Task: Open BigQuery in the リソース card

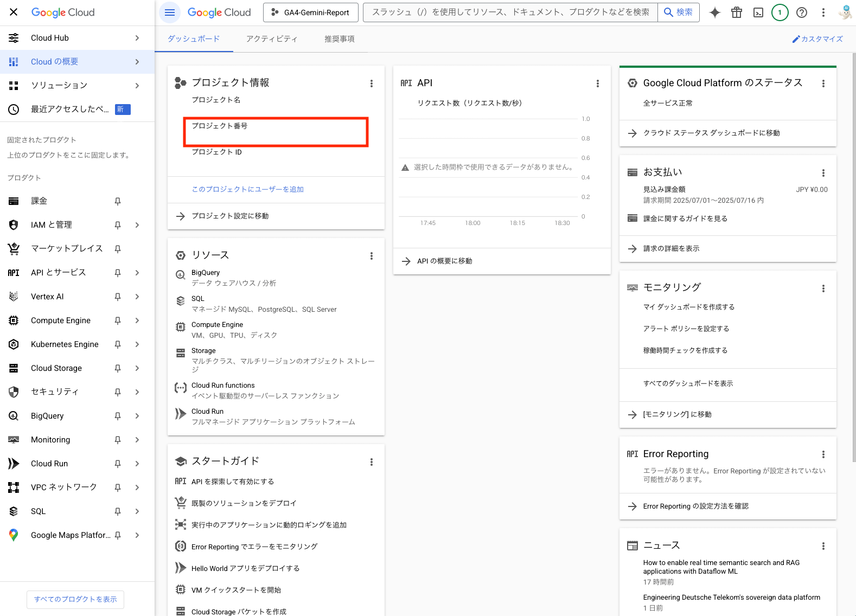Action: (x=206, y=273)
